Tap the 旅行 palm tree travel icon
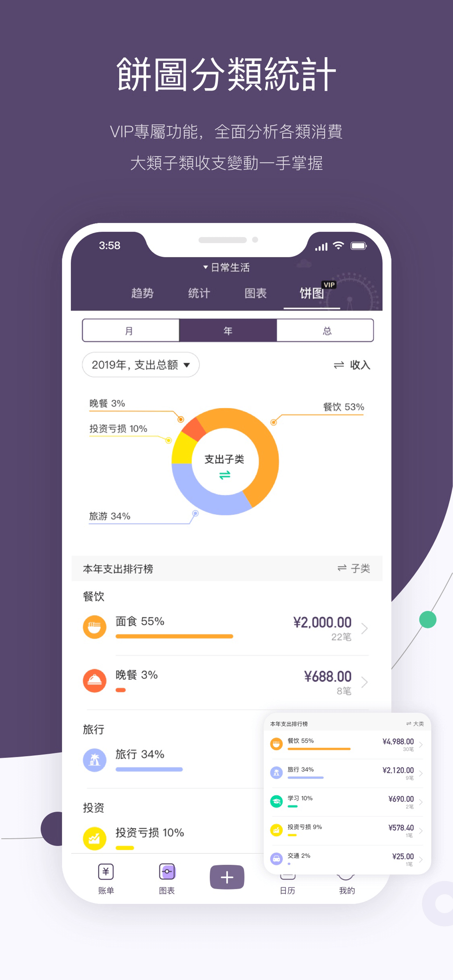The image size is (453, 980). (94, 760)
